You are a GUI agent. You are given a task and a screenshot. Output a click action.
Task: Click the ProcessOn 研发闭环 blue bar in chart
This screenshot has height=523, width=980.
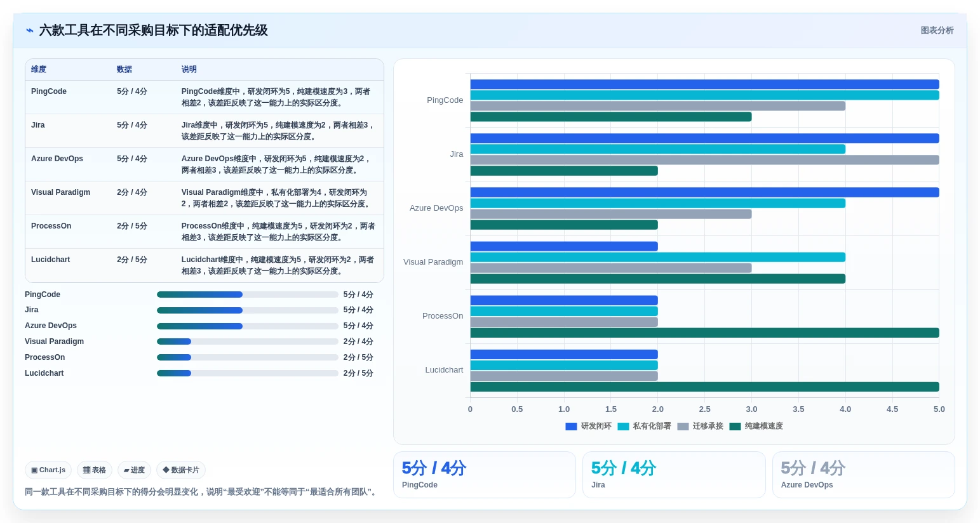[x=564, y=300]
